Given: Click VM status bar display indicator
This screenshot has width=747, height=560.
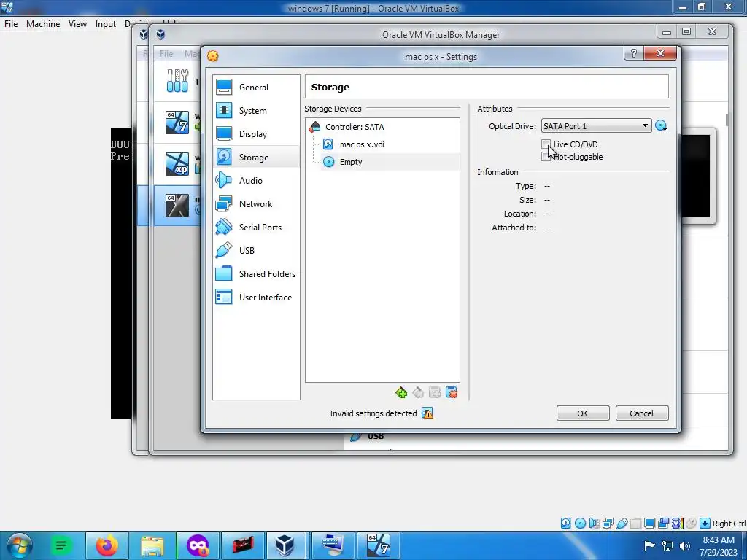Looking at the screenshot, I should point(649,524).
